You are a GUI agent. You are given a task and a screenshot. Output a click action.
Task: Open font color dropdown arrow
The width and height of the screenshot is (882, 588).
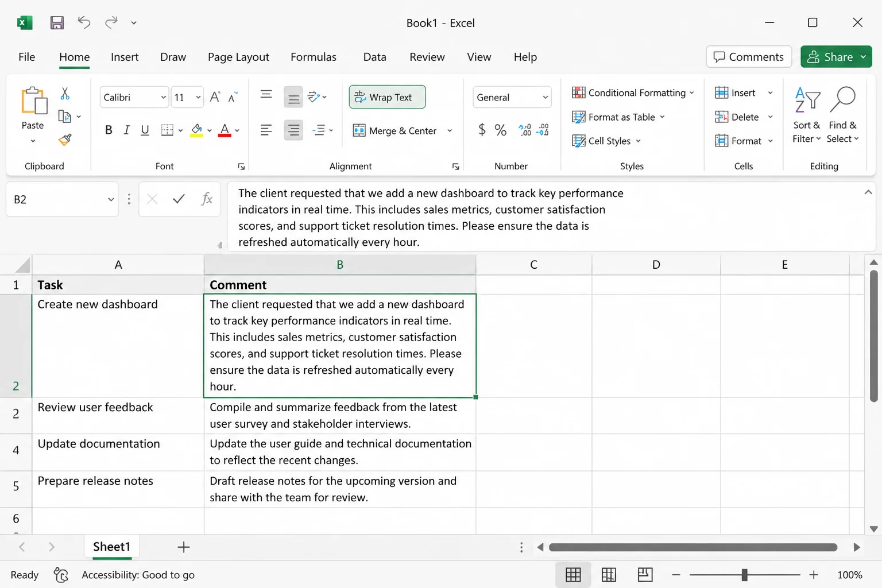click(237, 130)
